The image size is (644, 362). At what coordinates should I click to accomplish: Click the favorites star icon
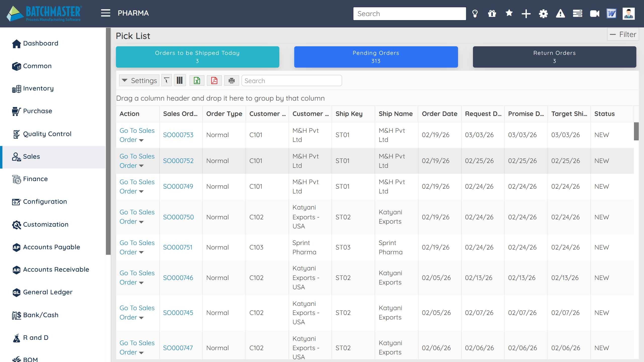tap(509, 13)
